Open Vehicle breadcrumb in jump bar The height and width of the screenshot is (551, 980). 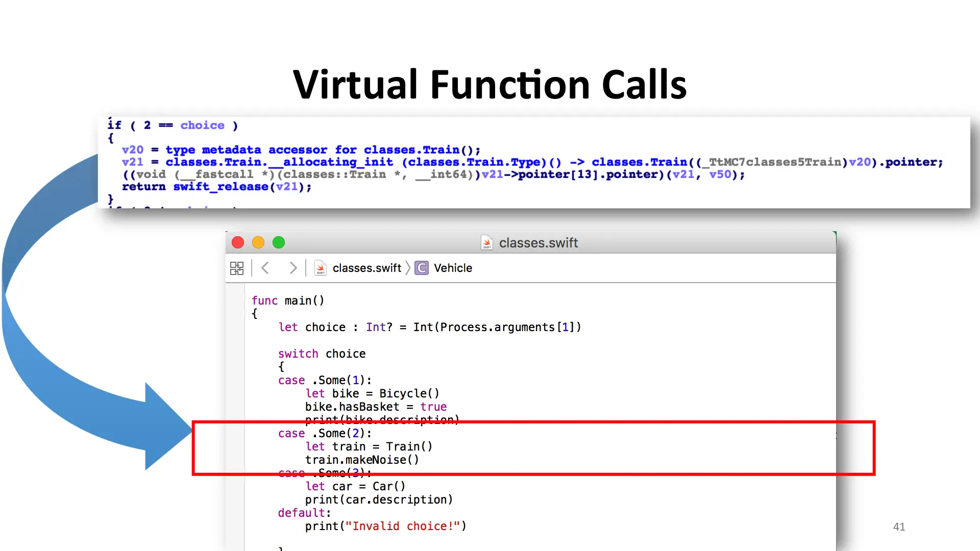(453, 268)
